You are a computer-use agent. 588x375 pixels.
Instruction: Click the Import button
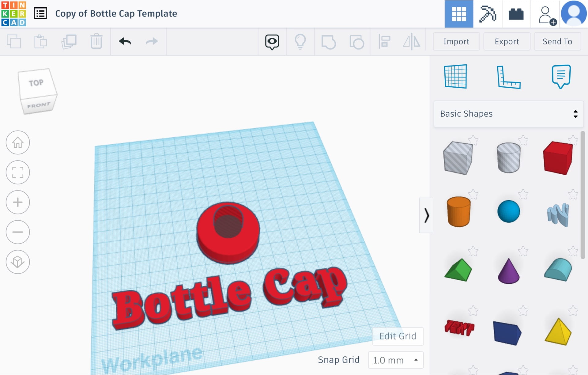click(456, 41)
